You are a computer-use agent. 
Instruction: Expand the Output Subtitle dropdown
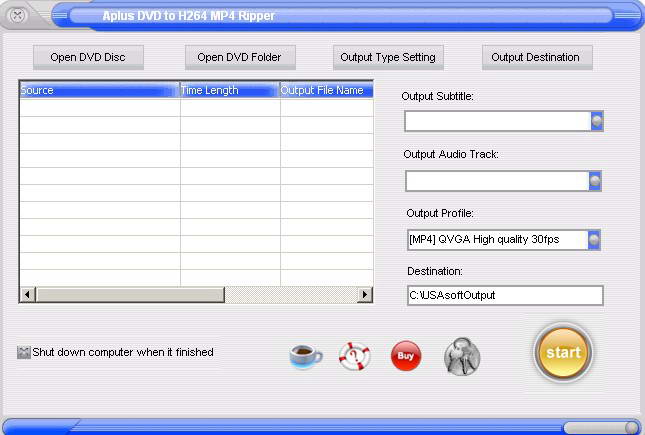[x=597, y=121]
